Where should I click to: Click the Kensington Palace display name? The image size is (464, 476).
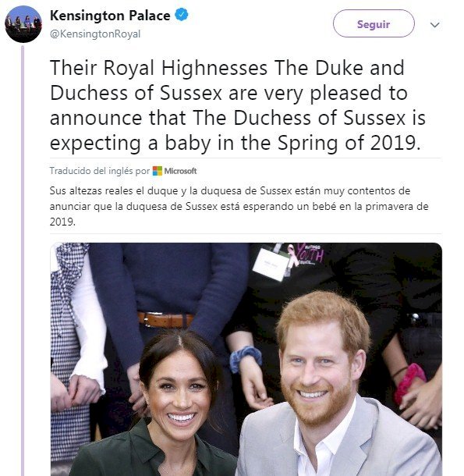110,16
